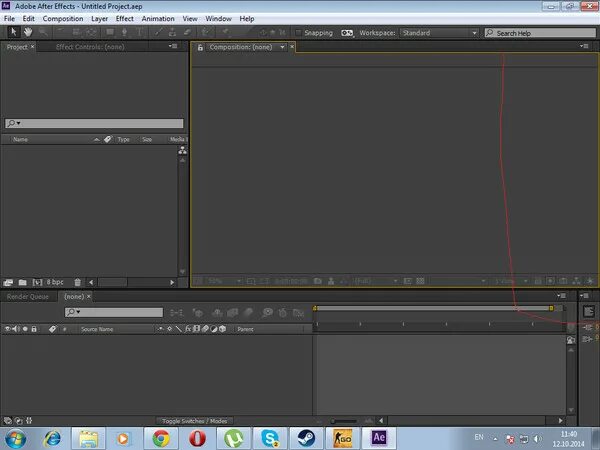Toggle the 3D Layer cube column switch

point(223,329)
